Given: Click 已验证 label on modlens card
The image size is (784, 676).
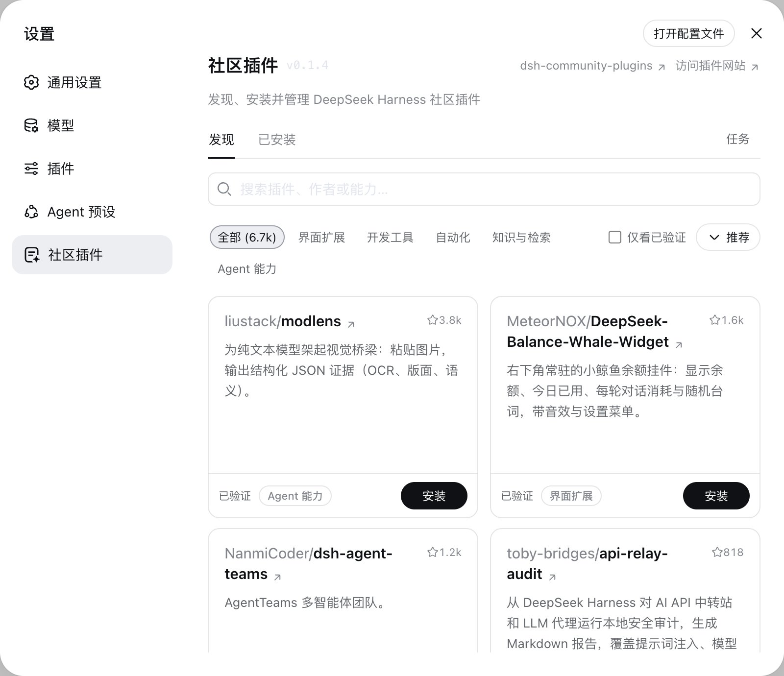Looking at the screenshot, I should [235, 496].
